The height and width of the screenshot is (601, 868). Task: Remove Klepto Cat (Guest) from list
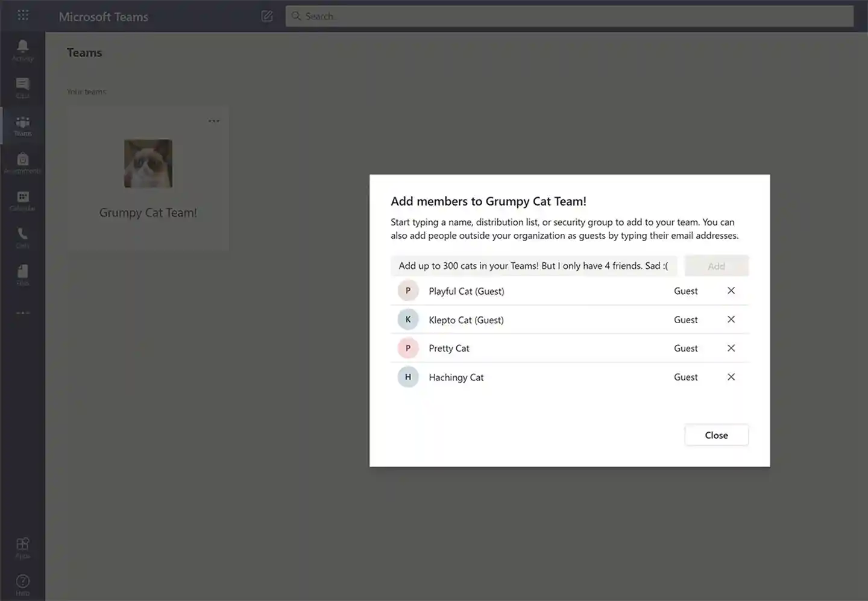coord(731,319)
